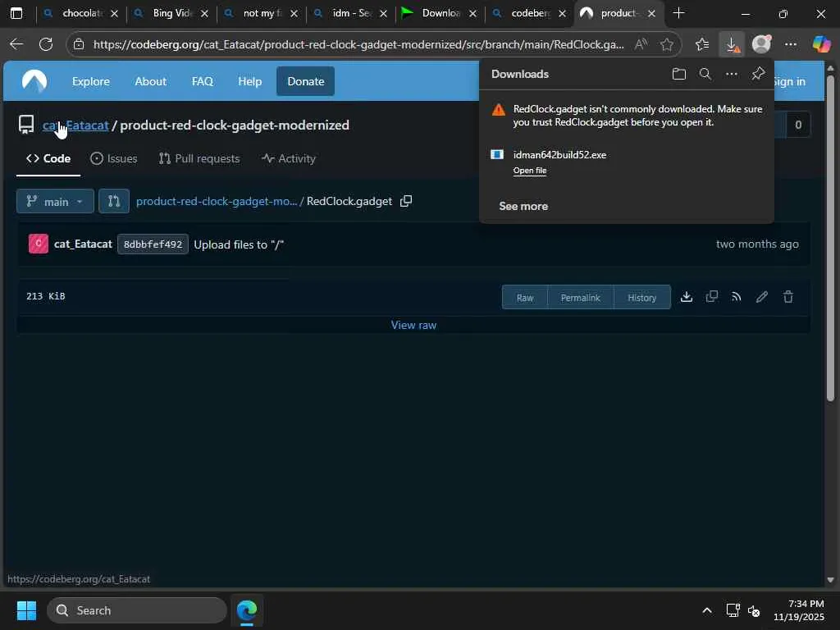Open the browser profile avatar
Image resolution: width=840 pixels, height=630 pixels.
761,44
